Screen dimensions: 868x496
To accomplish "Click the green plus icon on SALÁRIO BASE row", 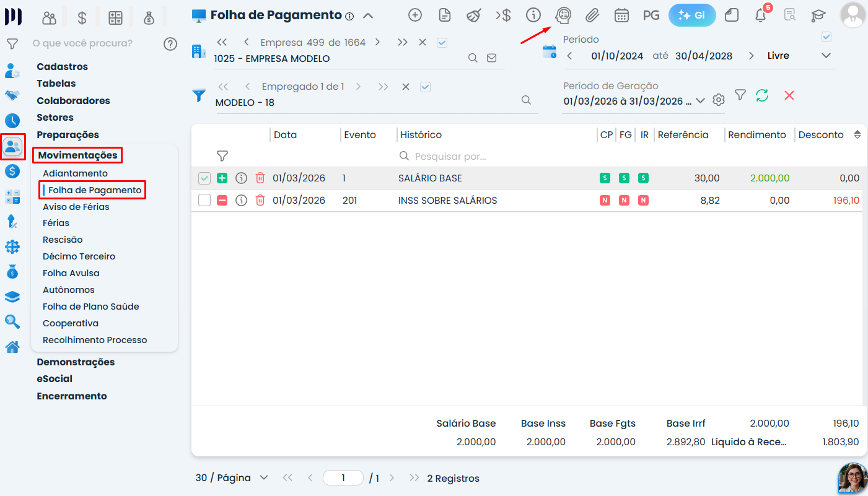I will [x=222, y=178].
